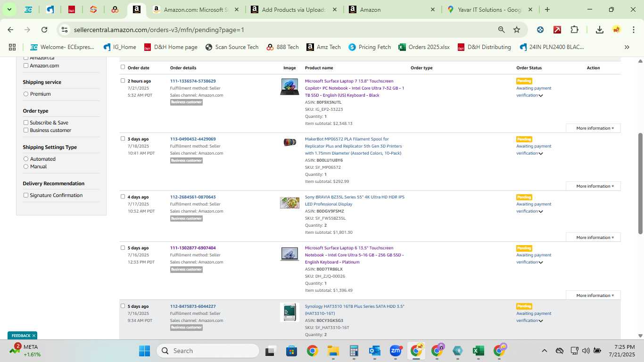Toggle Subscribe & Save checkbox
Viewport: 644px width, 362px height.
pyautogui.click(x=26, y=123)
